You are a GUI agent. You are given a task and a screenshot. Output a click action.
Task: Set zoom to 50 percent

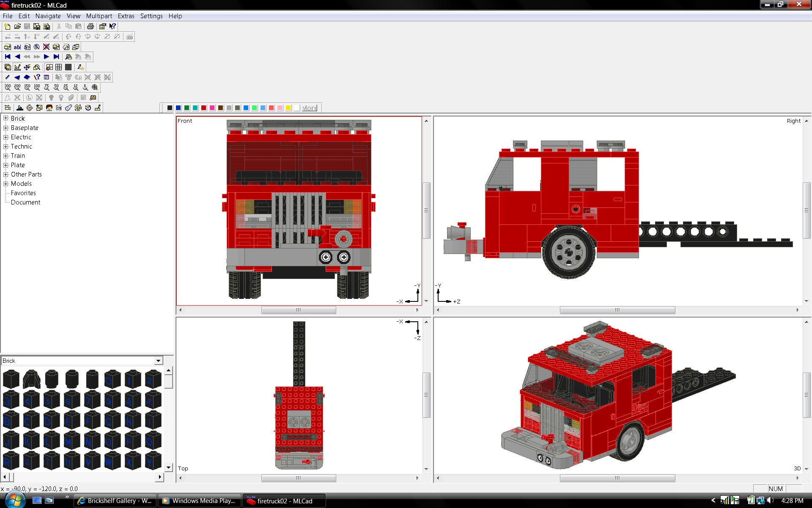(x=56, y=87)
